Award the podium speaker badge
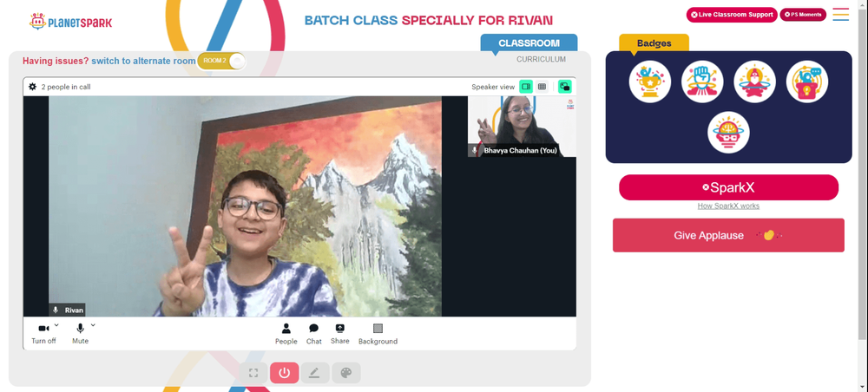 tap(807, 82)
